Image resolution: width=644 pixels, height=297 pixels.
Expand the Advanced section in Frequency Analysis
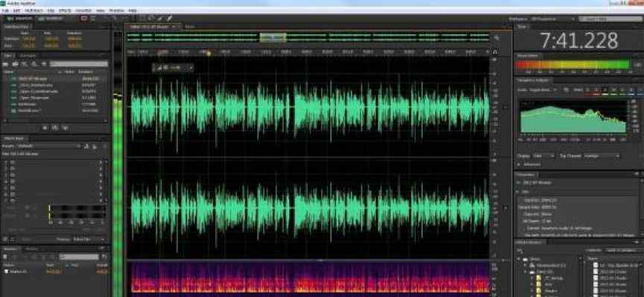[x=529, y=164]
